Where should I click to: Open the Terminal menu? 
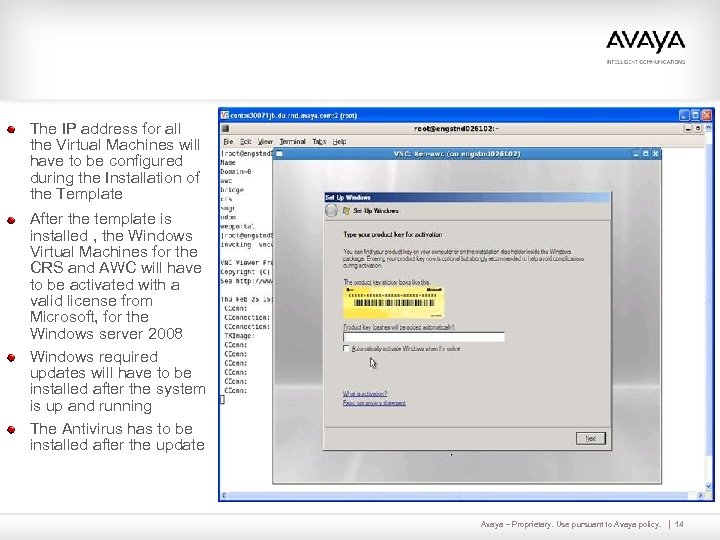click(x=292, y=141)
